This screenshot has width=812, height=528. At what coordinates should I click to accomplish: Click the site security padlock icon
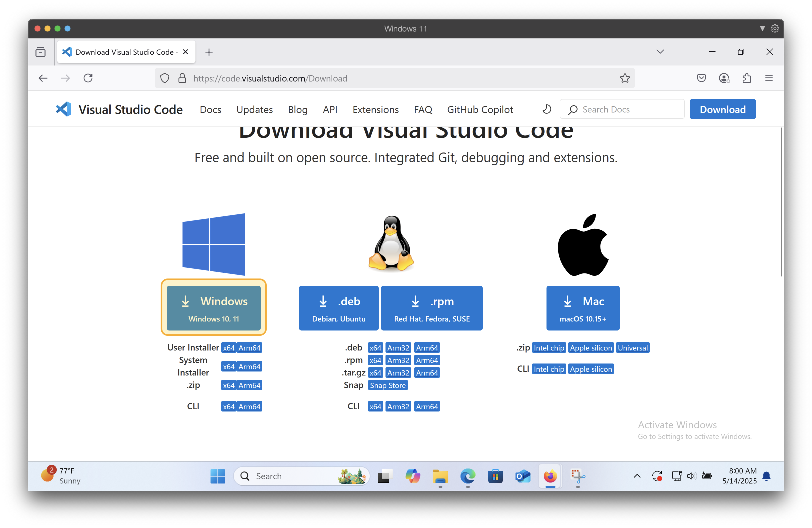[182, 78]
